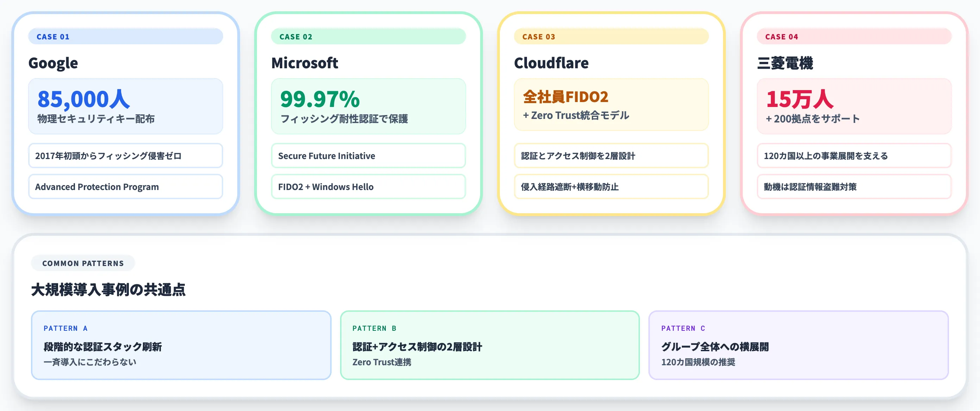Image resolution: width=980 pixels, height=411 pixels.
Task: Click Secure Future Initiative item
Action: tap(368, 156)
